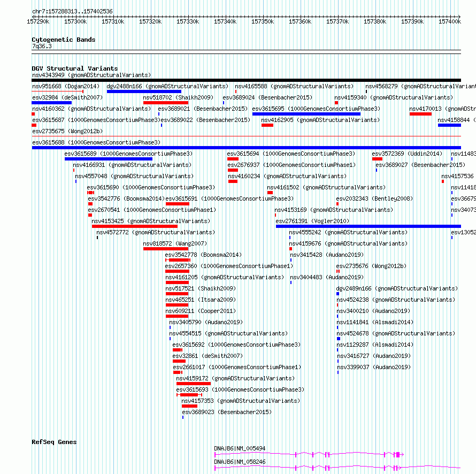Open variant esv3689021 (Besenbacher2015)
Screen dimensions: 476x474
(x=203, y=109)
